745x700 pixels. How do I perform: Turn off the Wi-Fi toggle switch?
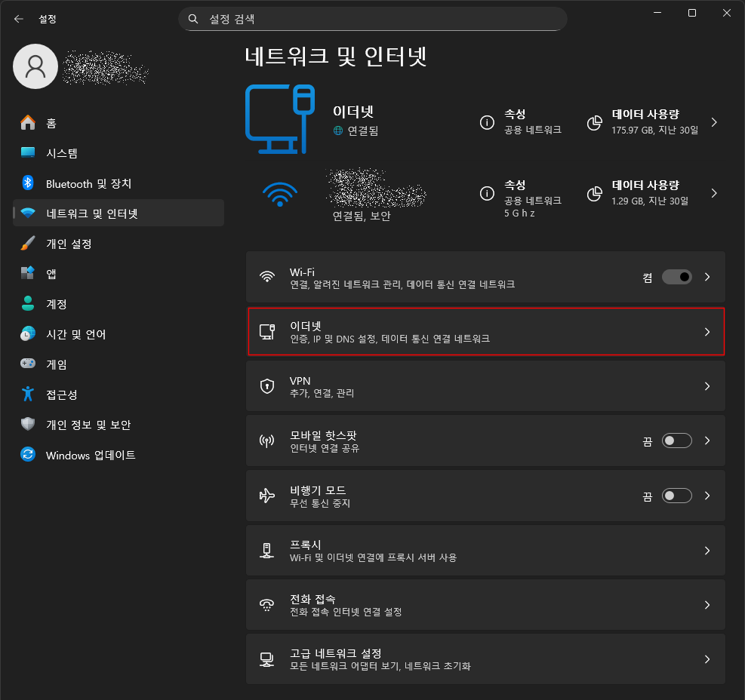pyautogui.click(x=677, y=277)
